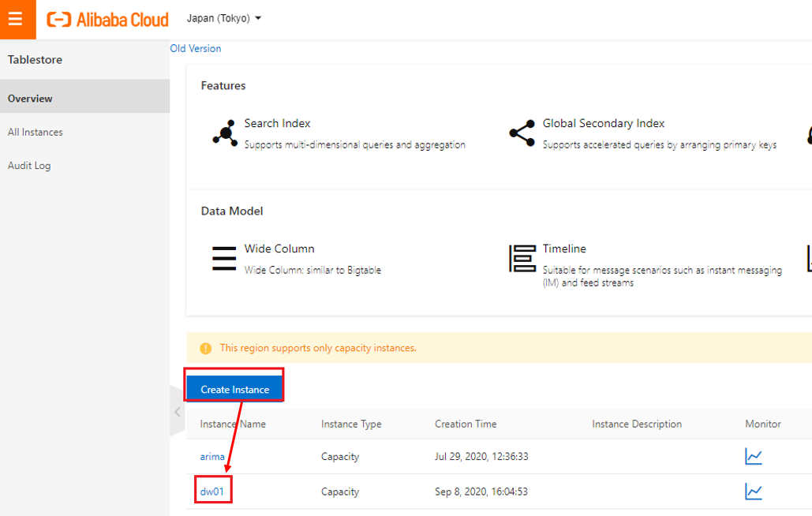Click the Wide Column lines icon
The height and width of the screenshot is (516, 812).
click(x=224, y=258)
